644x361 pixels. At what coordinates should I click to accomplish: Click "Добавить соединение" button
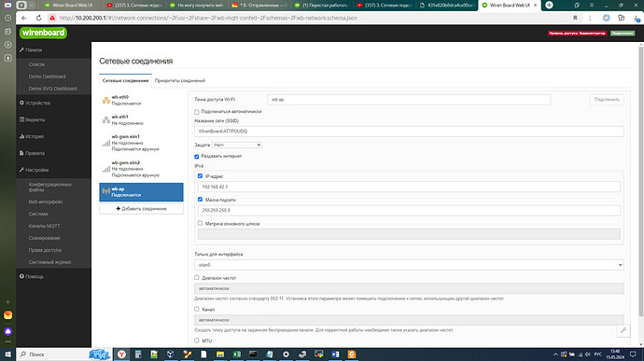(x=141, y=209)
